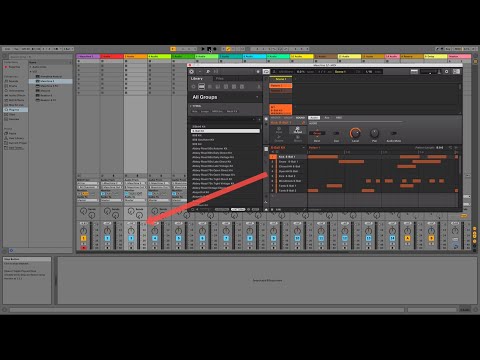The image size is (480, 360).
Task: Open Groove page icon in Maschine sound
Action: 279,138
